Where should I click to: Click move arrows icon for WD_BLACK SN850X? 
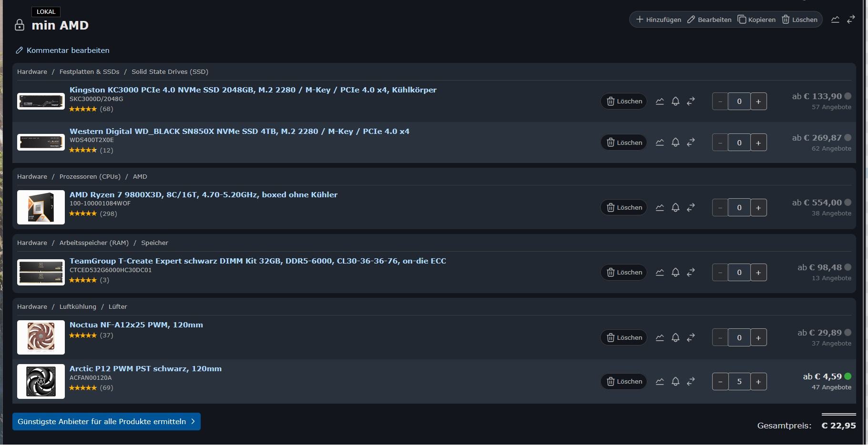coord(691,142)
